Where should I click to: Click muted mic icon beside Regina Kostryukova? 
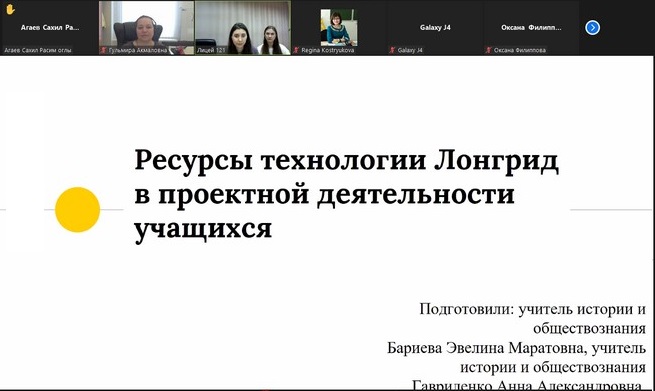click(296, 50)
